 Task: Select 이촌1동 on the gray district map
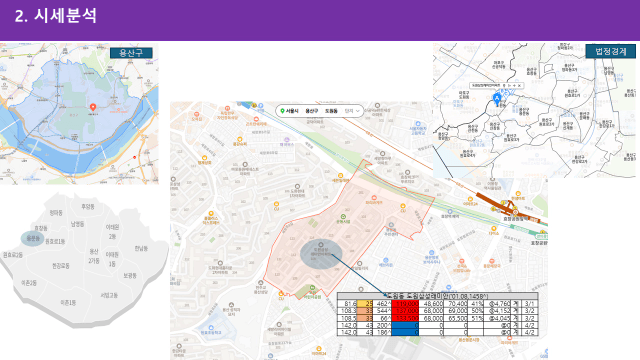point(68,303)
